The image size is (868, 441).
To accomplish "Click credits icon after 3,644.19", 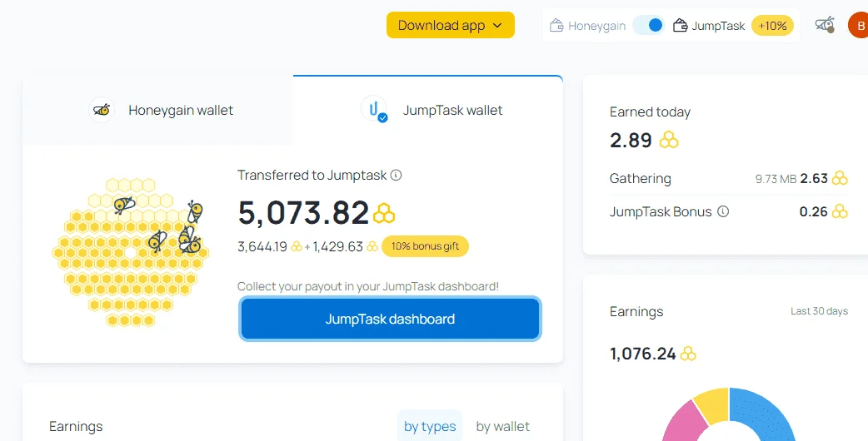I will click(297, 246).
